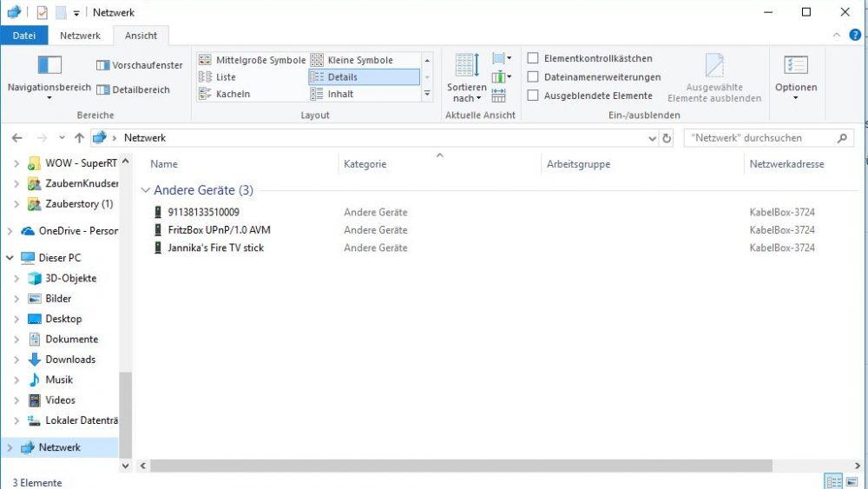Refresh the Netzwerk view with reload icon
868x489 pixels.
[667, 138]
